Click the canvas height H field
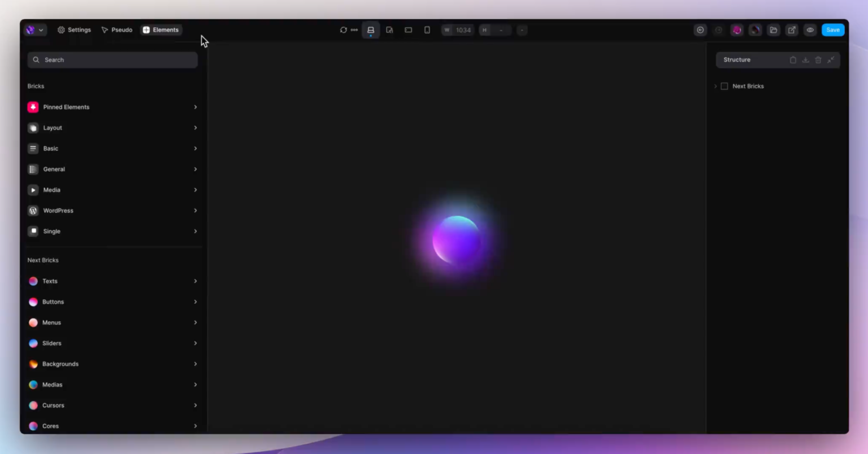The height and width of the screenshot is (454, 868). [495, 30]
